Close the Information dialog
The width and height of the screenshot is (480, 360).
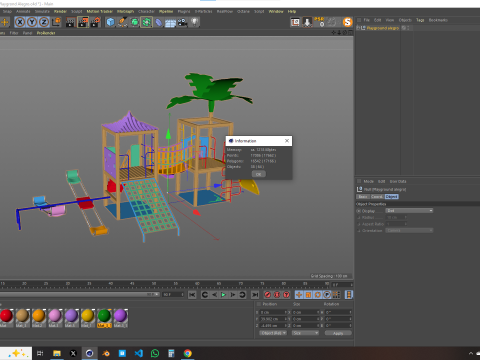pos(287,141)
